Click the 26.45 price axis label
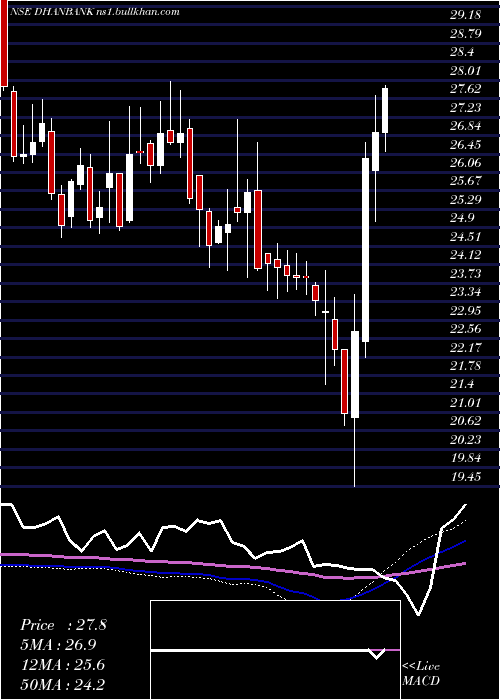The height and width of the screenshot is (700, 500). (465, 145)
